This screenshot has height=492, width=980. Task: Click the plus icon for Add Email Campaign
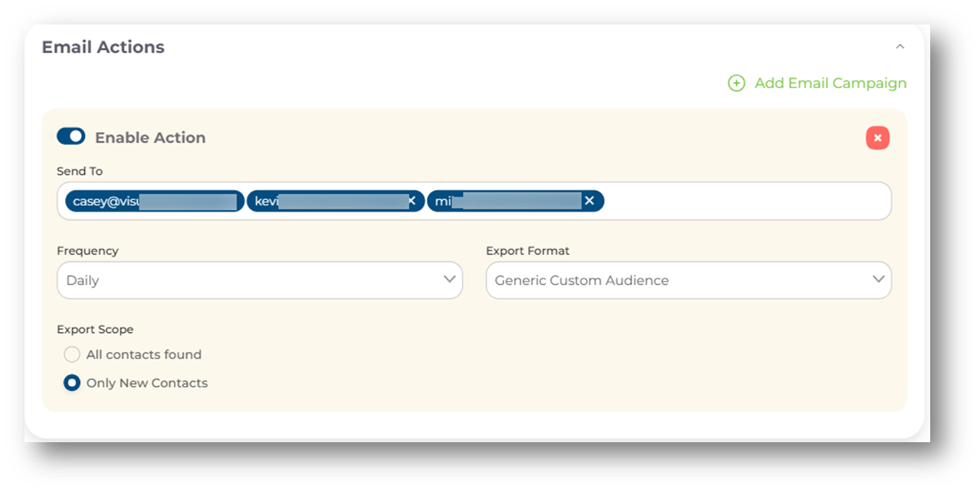point(736,84)
